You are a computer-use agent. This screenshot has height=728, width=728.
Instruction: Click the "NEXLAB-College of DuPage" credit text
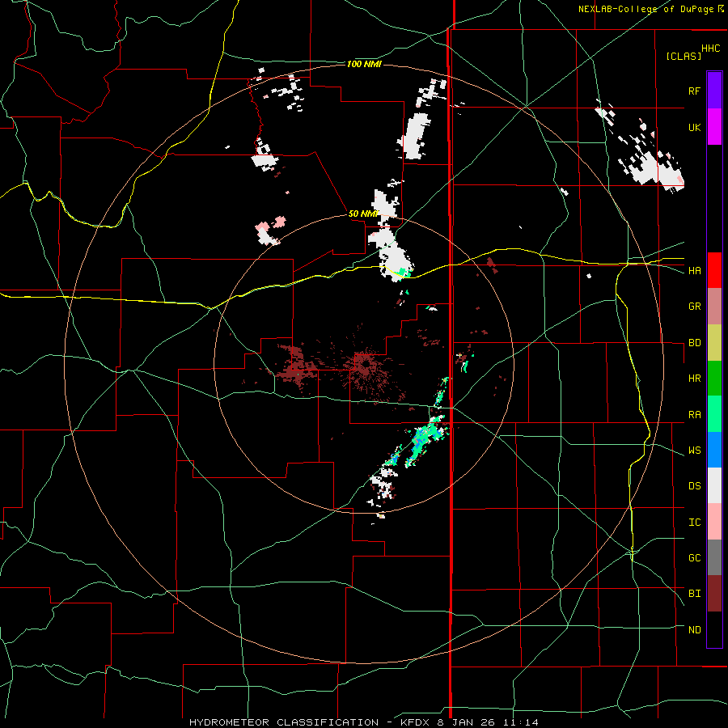pos(645,9)
